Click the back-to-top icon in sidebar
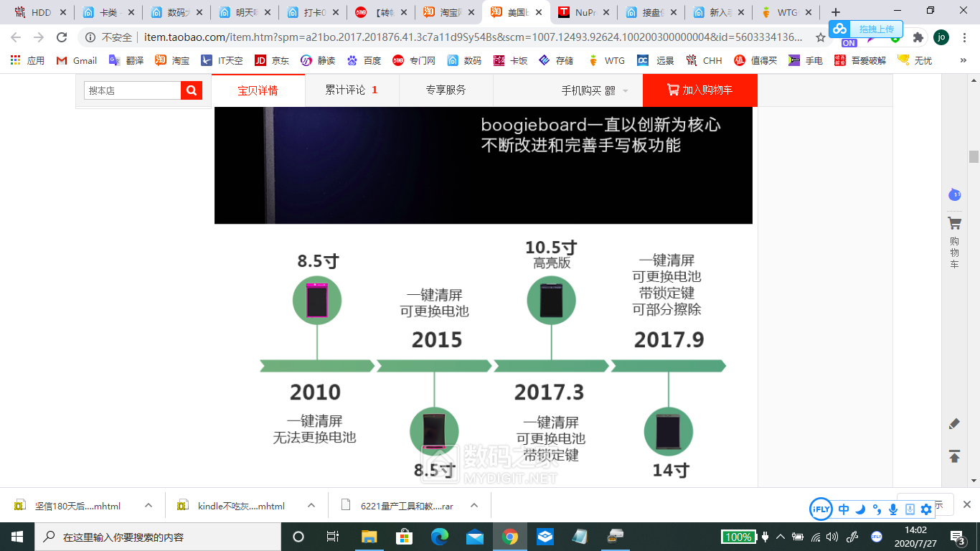Viewport: 980px width, 551px height. tap(954, 456)
